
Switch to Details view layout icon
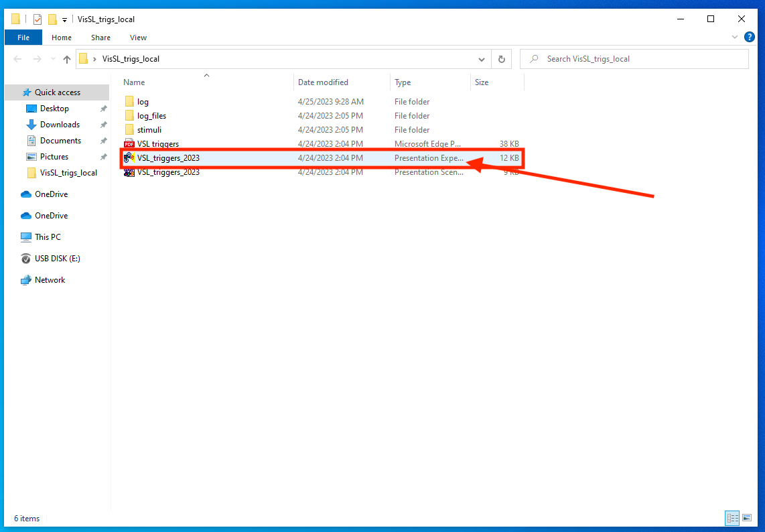click(732, 519)
